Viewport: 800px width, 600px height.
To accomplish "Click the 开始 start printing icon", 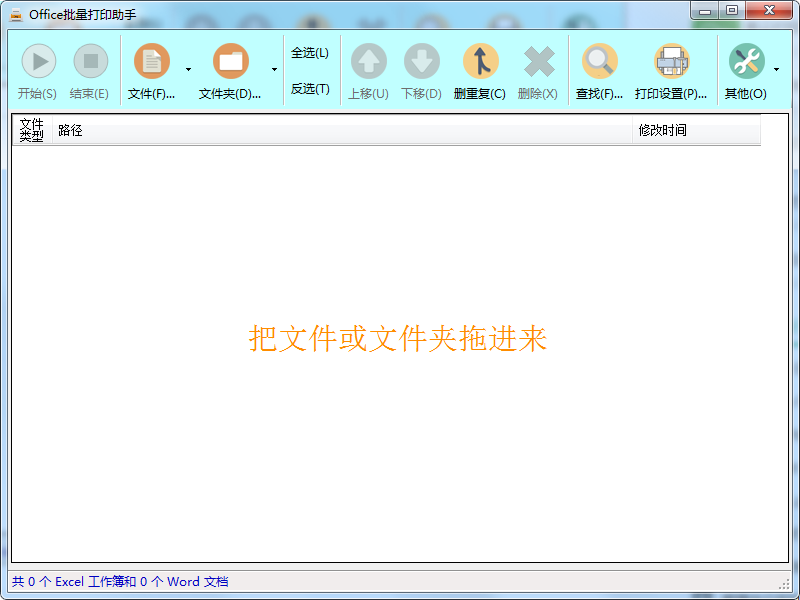I will pos(38,61).
